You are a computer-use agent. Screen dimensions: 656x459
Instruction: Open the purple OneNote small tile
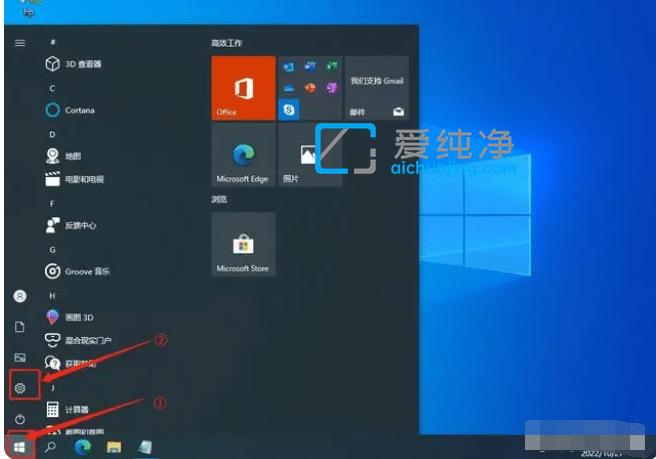(332, 88)
